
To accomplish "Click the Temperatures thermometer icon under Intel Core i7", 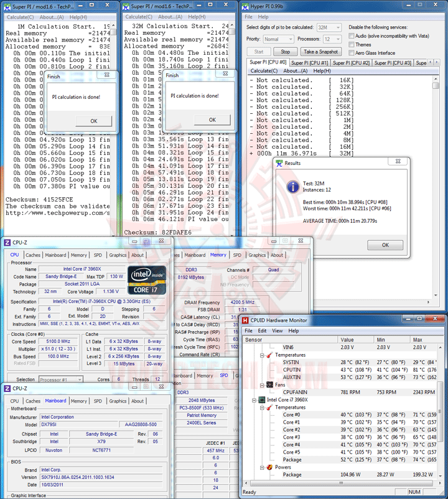I will (x=269, y=408).
